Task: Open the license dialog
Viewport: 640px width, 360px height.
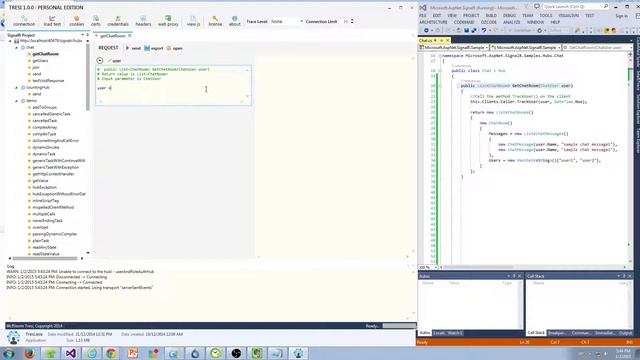Action: (x=215, y=21)
